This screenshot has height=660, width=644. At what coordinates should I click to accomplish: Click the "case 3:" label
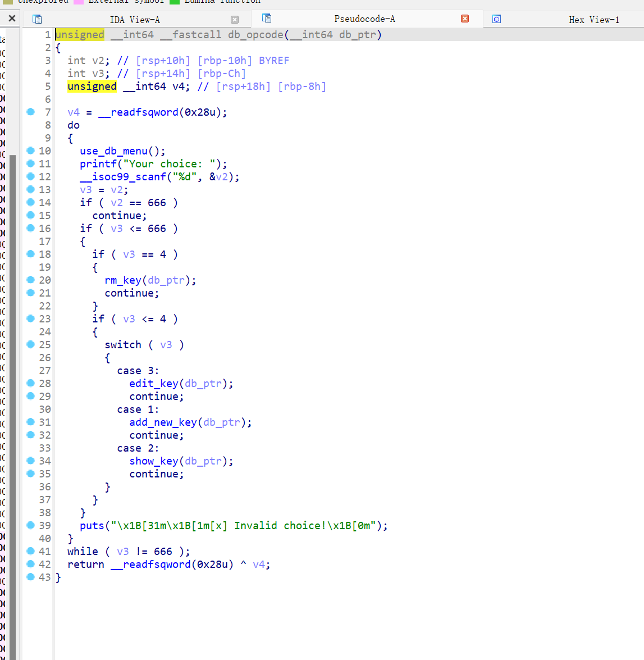tap(138, 371)
